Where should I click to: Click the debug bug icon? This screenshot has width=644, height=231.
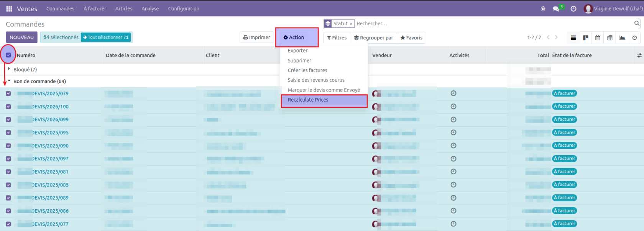pos(543,8)
